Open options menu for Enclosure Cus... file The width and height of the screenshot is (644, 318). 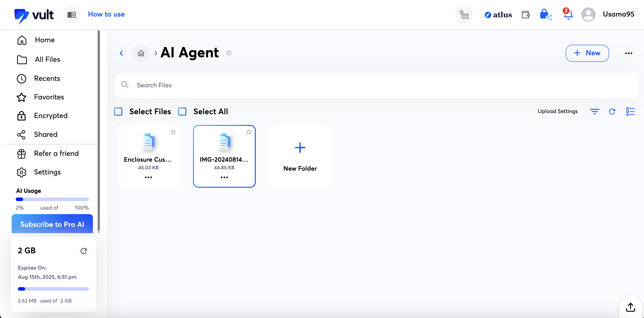pos(148,177)
